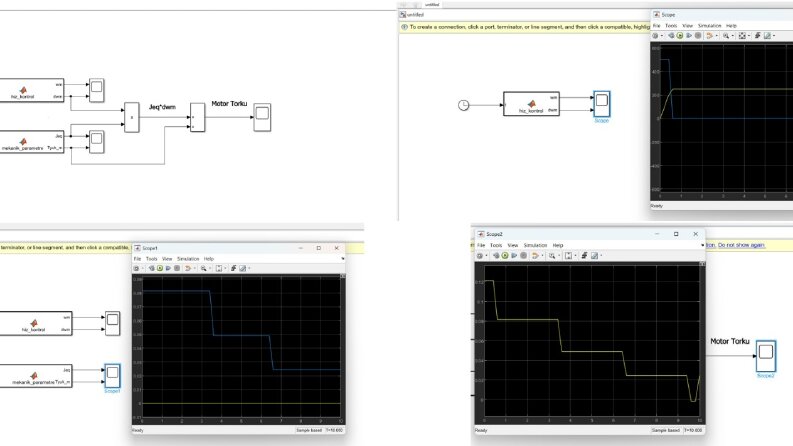Open Simulation menu in Scope1 window

[x=188, y=259]
